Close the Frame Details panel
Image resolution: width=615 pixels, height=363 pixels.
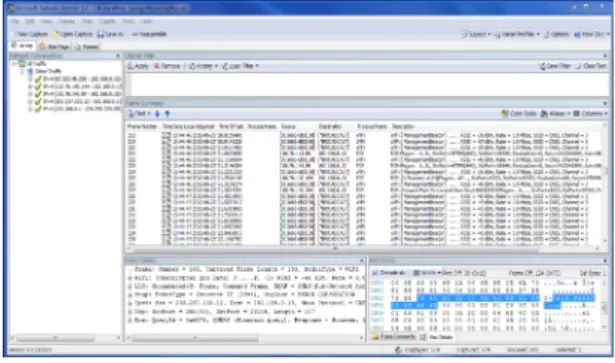tap(362, 261)
